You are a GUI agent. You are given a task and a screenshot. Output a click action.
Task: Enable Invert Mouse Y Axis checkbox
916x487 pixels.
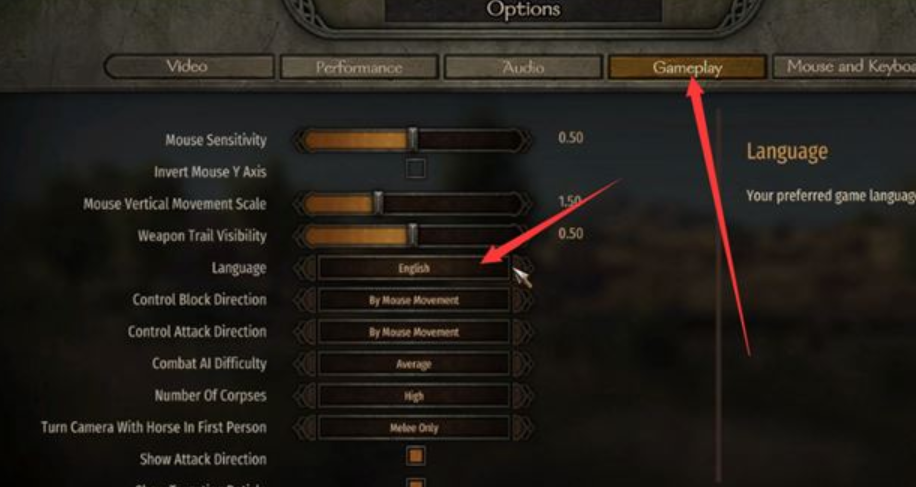click(x=415, y=169)
